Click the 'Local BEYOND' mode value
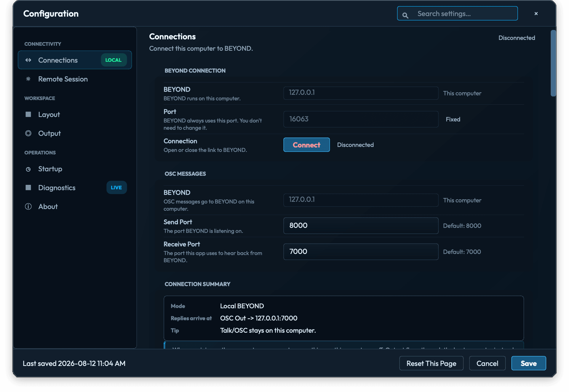This screenshot has width=569, height=392. click(242, 306)
